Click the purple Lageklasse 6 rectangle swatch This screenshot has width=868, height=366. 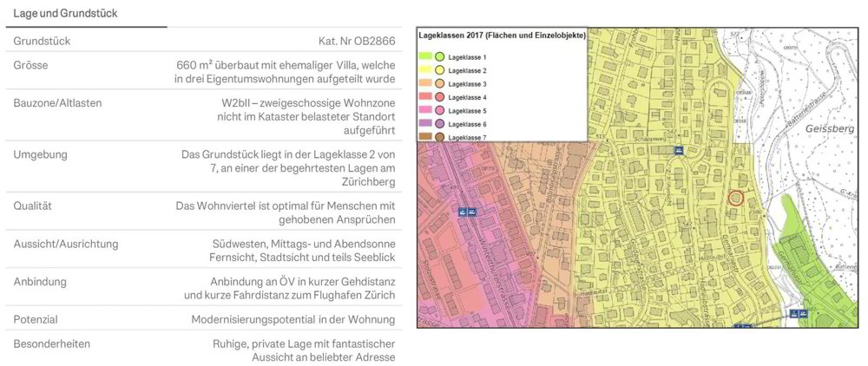click(425, 123)
